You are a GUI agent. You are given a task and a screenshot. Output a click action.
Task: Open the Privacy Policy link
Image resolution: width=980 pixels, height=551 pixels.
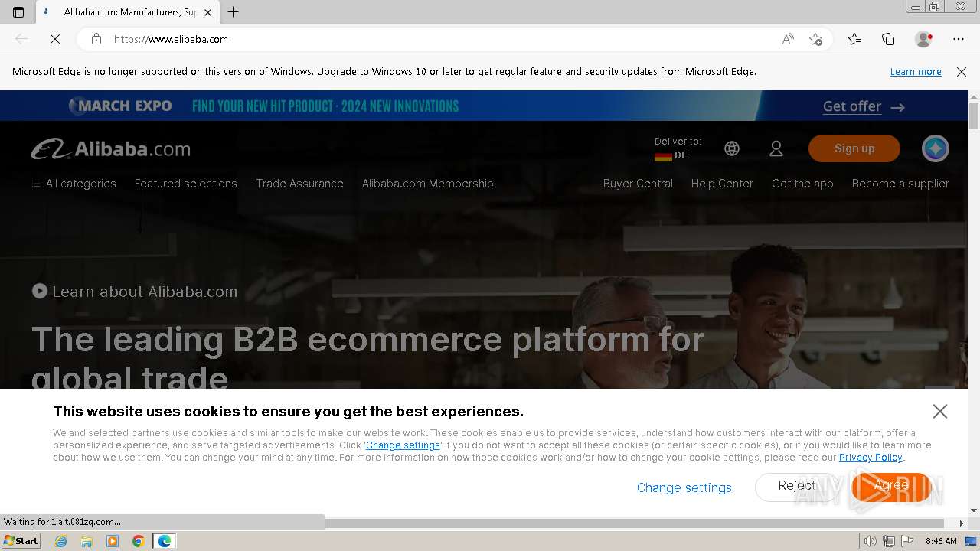pos(871,458)
